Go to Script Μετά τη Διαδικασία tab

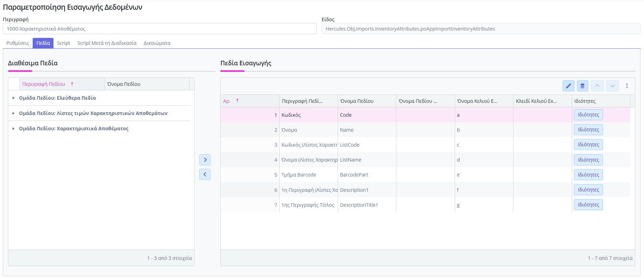[107, 43]
